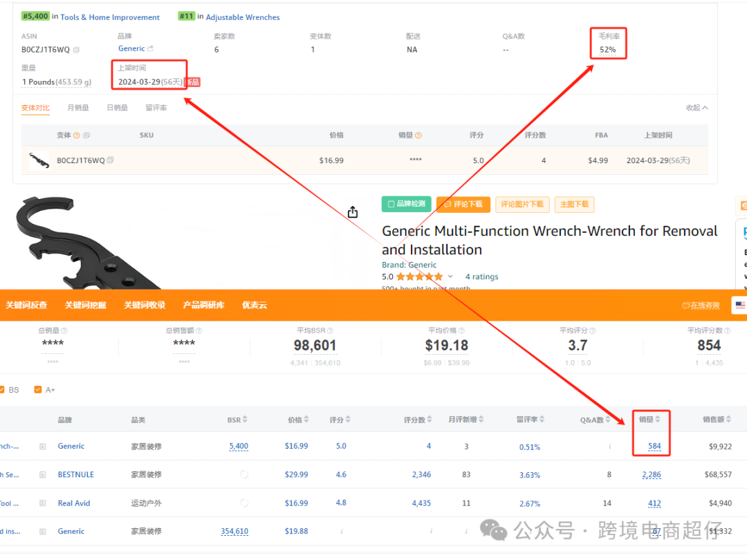The image size is (747, 560).
Task: Open Generic brand via external link icon
Action: coord(151,48)
